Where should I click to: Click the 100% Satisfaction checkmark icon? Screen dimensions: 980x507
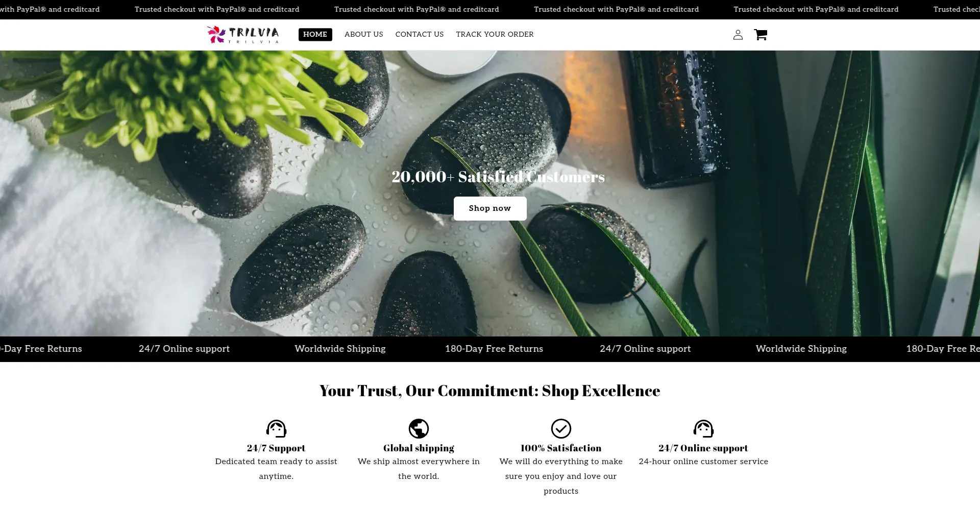tap(561, 428)
